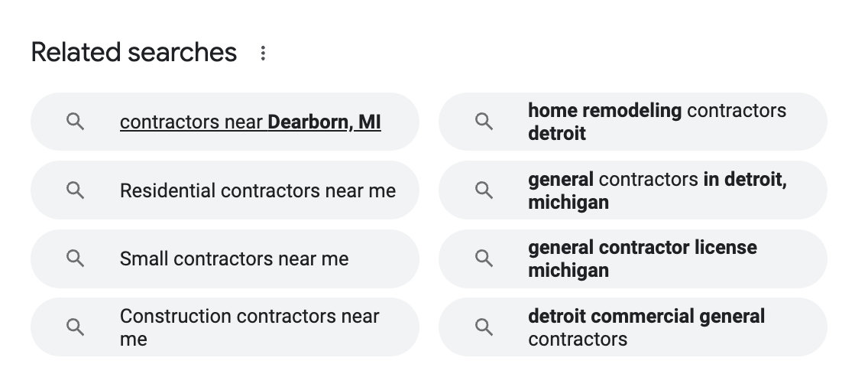868x387 pixels.
Task: Click the bold Dearborn, MI text
Action: point(325,122)
